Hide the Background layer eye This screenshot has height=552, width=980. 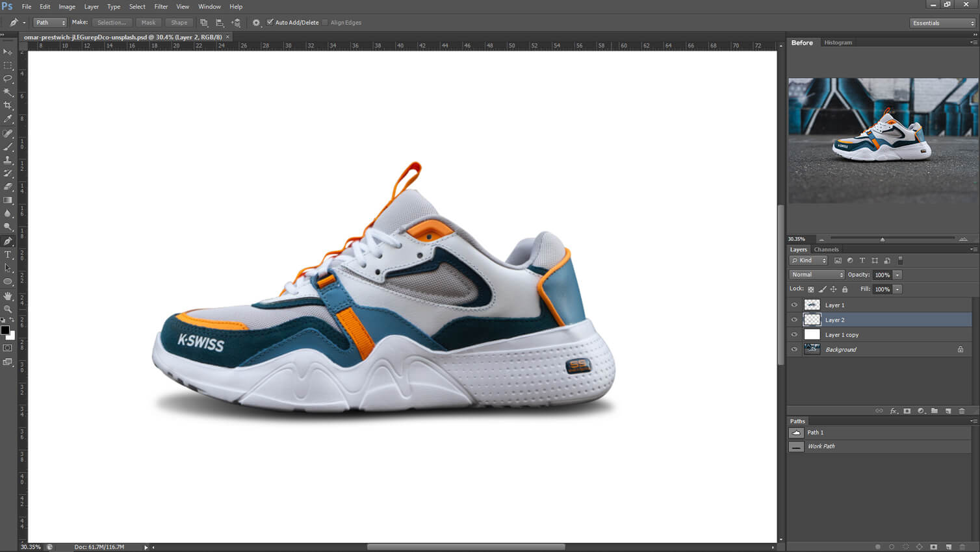[794, 349]
